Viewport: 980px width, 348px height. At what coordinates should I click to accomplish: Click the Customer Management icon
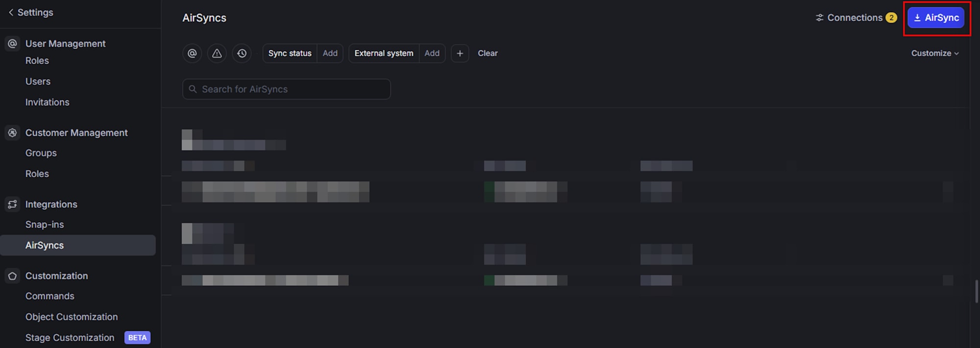12,133
